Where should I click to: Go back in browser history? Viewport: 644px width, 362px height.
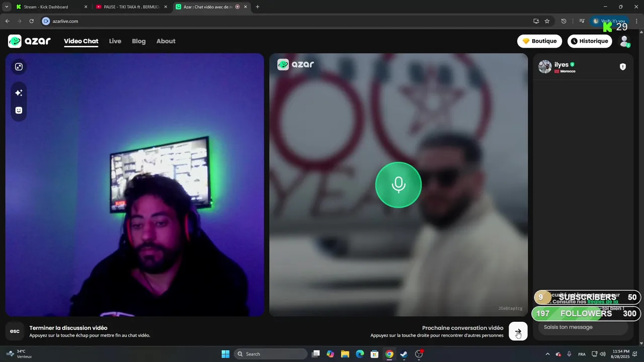(x=7, y=21)
